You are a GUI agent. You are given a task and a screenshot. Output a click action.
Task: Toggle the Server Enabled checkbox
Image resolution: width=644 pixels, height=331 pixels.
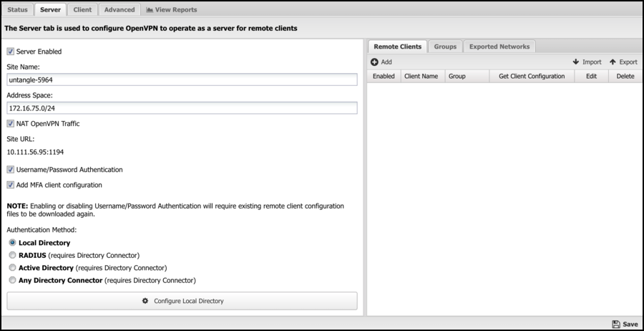coord(10,52)
